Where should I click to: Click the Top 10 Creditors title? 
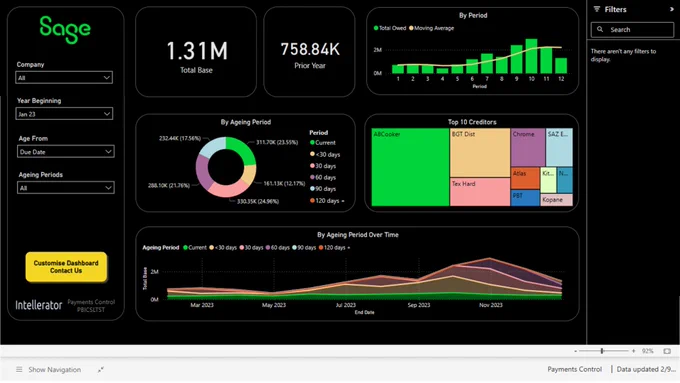click(x=472, y=122)
